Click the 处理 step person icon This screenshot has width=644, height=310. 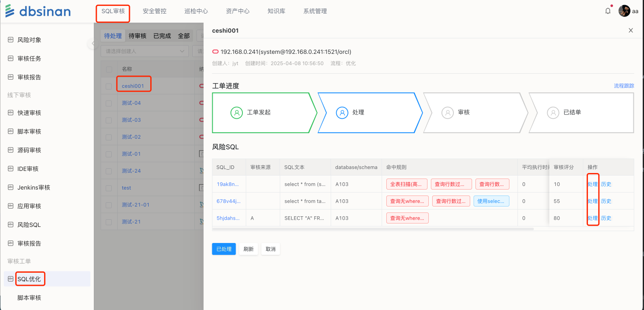[x=342, y=112]
